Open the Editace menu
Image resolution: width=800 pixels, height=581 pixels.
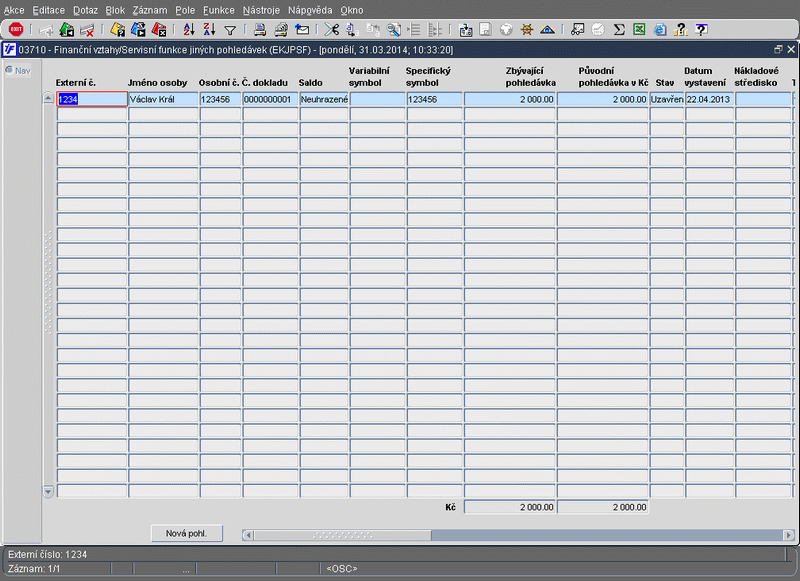coord(48,10)
